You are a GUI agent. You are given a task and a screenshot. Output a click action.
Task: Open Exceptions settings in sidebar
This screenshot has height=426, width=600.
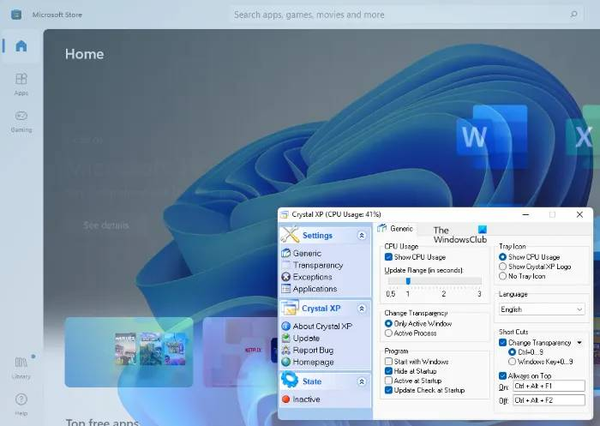tap(312, 277)
